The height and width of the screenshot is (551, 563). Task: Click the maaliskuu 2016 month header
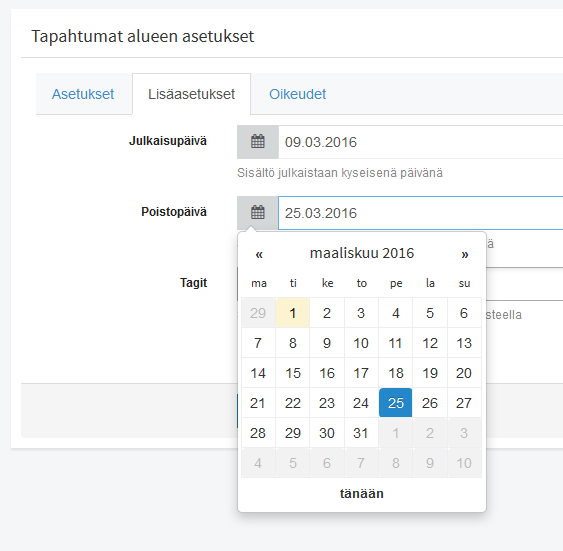362,253
